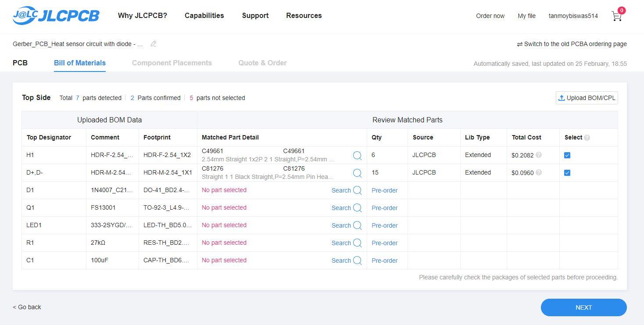Click Go back link

27,307
